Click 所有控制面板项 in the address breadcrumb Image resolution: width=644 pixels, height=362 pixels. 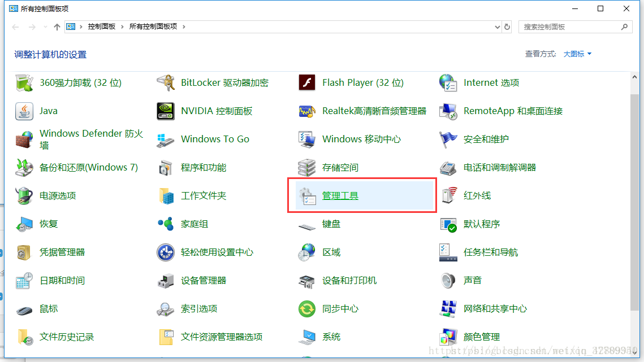pos(153,27)
